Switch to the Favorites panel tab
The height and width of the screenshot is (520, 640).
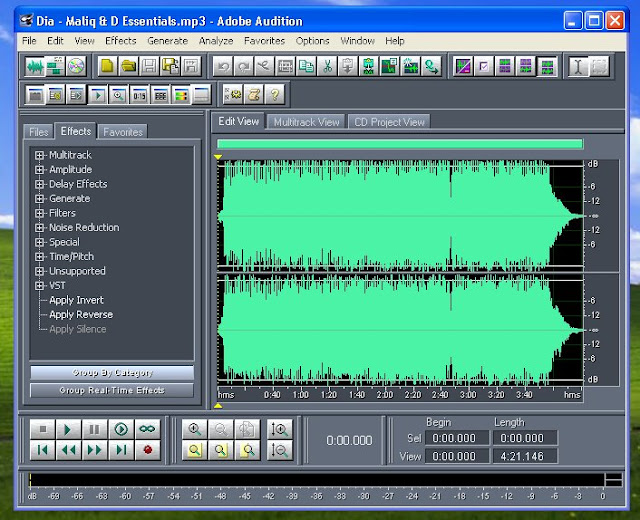pos(123,132)
